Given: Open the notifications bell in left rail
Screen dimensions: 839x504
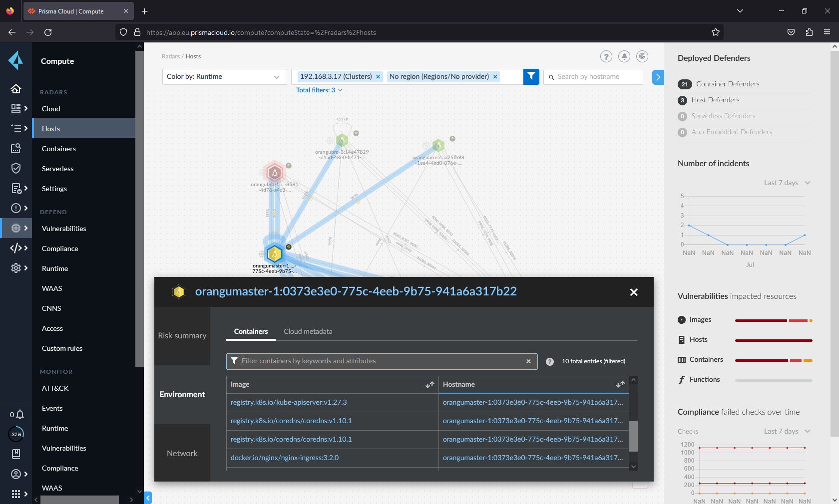Looking at the screenshot, I should [19, 414].
